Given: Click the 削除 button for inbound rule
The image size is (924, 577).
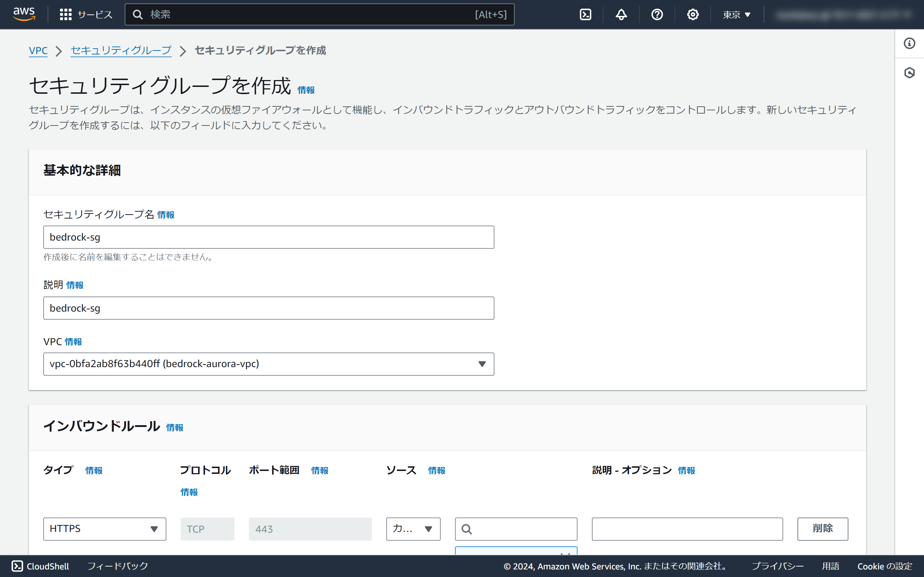Looking at the screenshot, I should (x=823, y=529).
